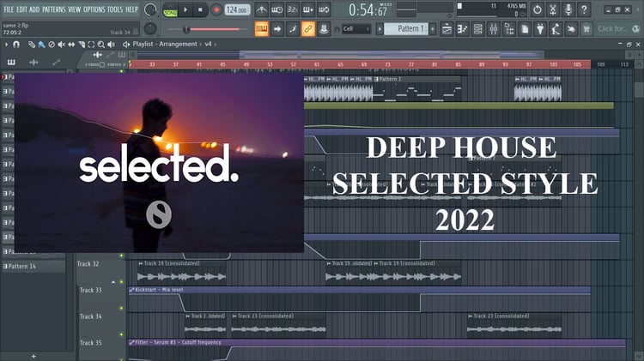Open the Cell snap dropdown
This screenshot has height=361, width=644.
(356, 28)
